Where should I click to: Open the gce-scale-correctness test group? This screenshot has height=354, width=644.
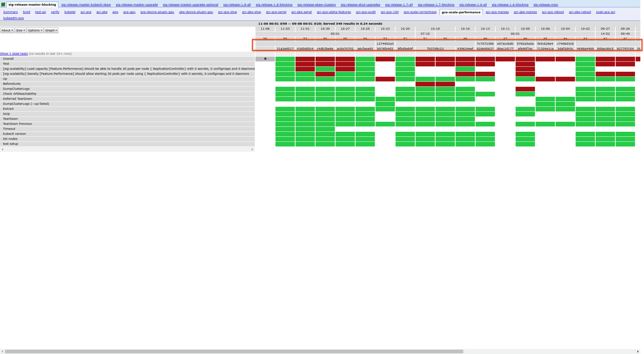point(420,12)
